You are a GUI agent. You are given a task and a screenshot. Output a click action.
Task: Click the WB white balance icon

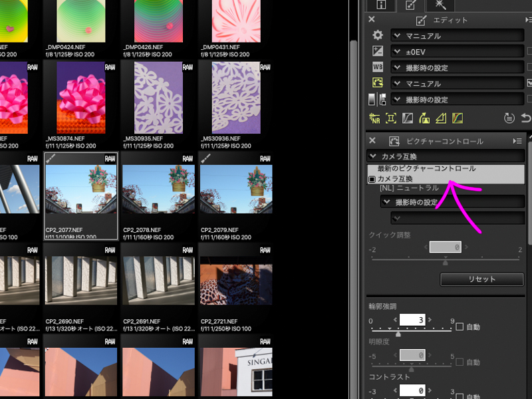(378, 67)
